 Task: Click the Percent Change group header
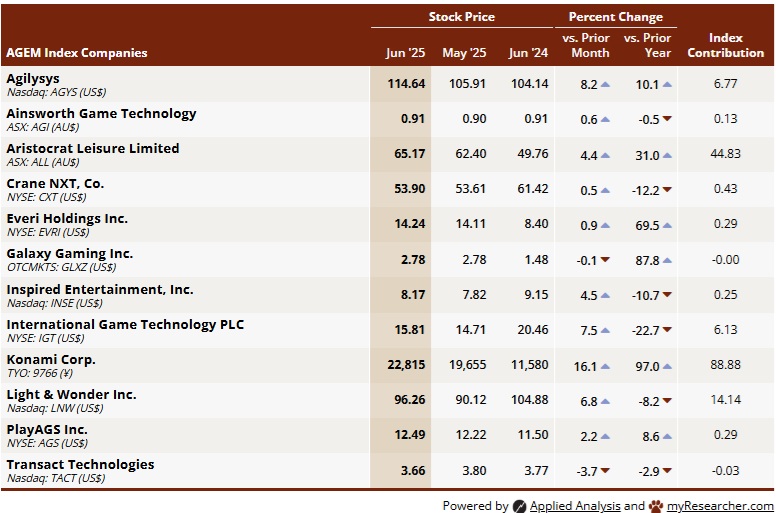[x=616, y=17]
